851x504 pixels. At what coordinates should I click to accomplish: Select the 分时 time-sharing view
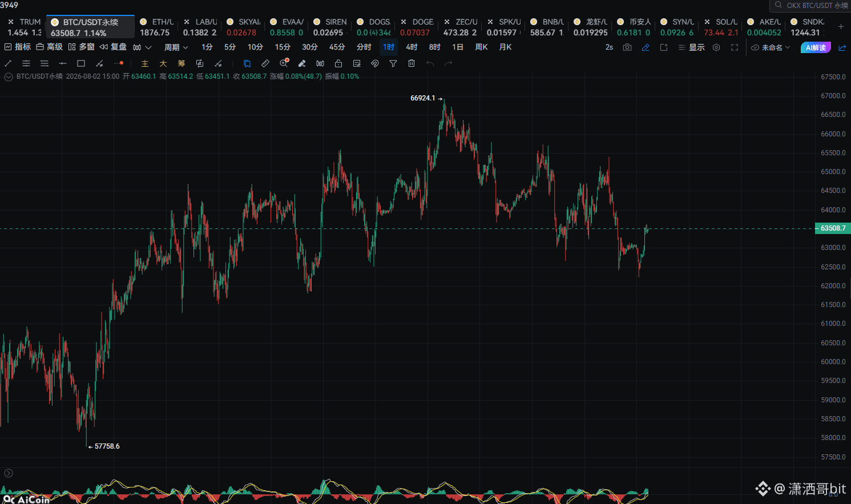pos(364,47)
